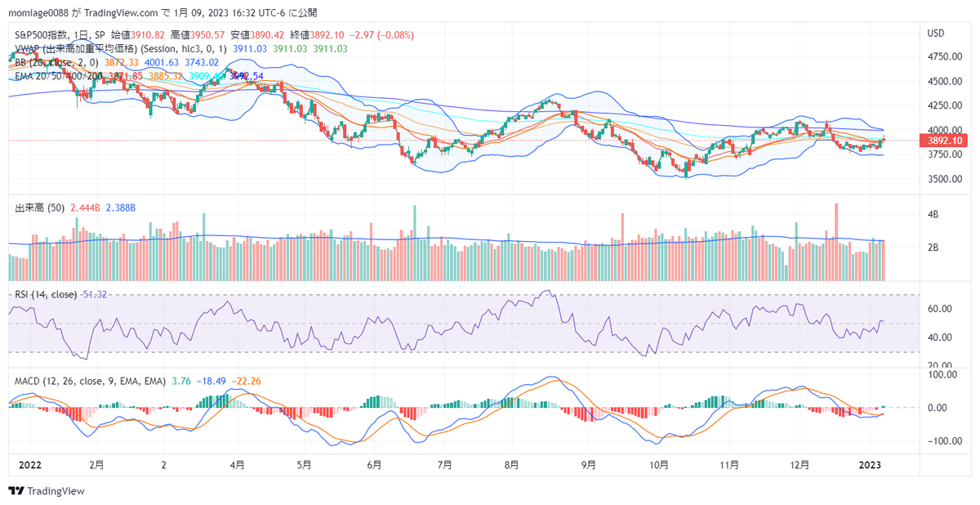Click the MACD signal value −22.26

[248, 381]
